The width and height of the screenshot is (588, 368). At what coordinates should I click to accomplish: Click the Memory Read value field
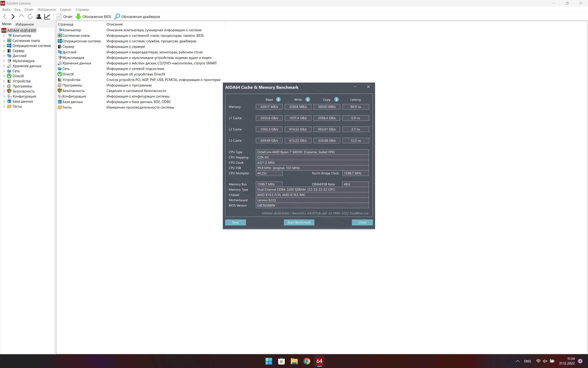269,106
